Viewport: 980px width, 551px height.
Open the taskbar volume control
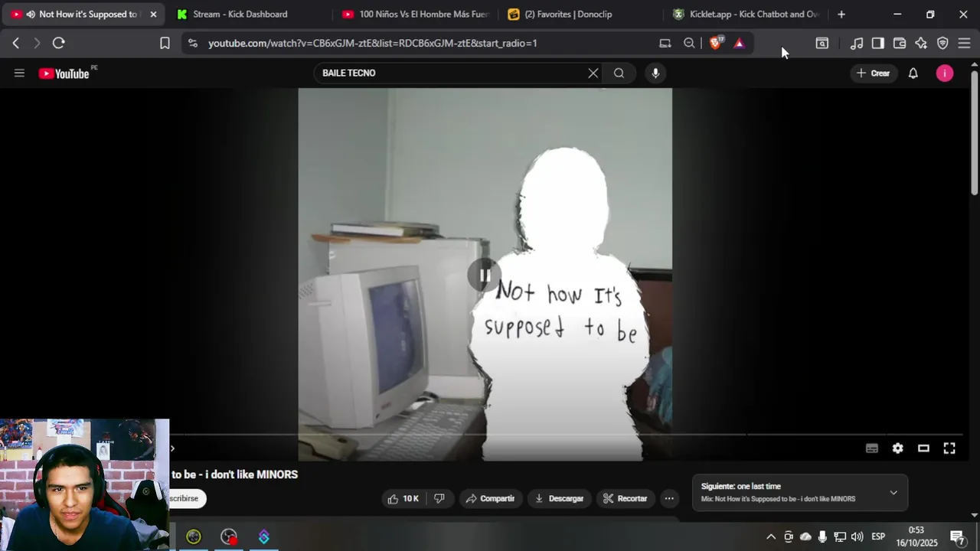857,536
